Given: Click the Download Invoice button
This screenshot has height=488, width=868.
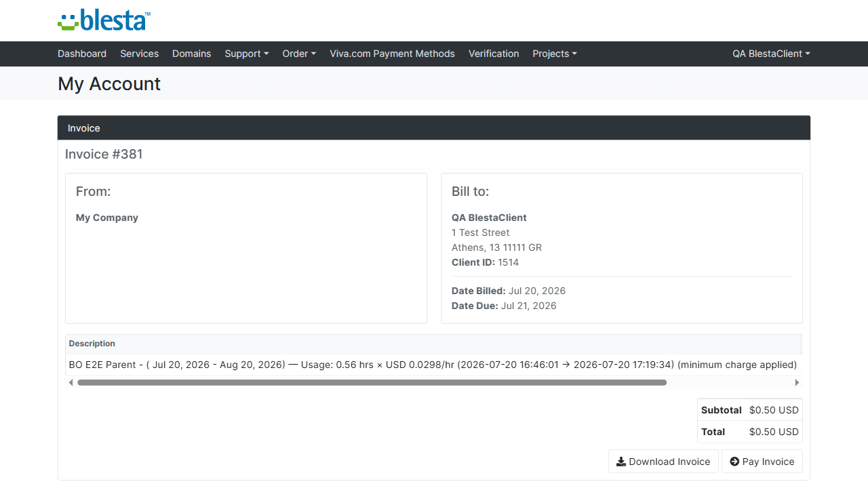Looking at the screenshot, I should (663, 462).
